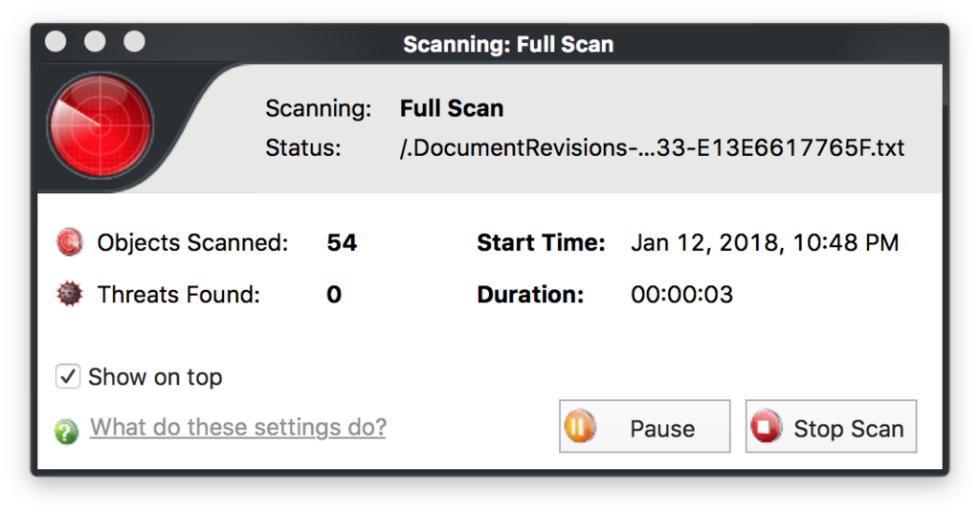This screenshot has width=980, height=514.
Task: Close the scan window with left traffic-light button
Action: (x=56, y=41)
